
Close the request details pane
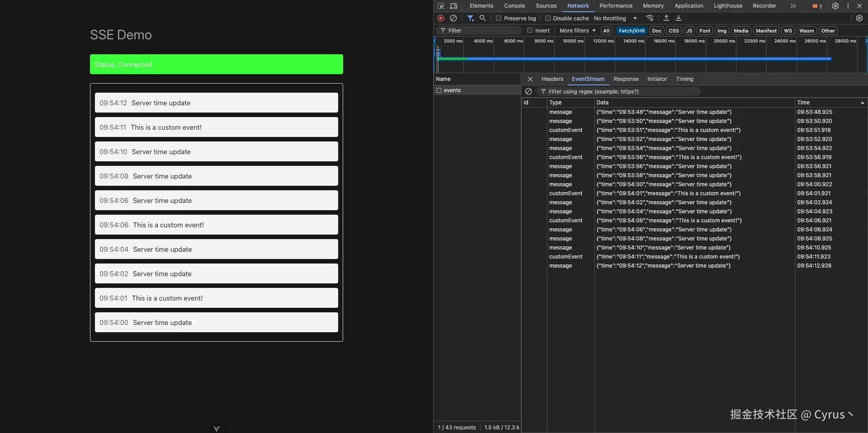click(530, 79)
